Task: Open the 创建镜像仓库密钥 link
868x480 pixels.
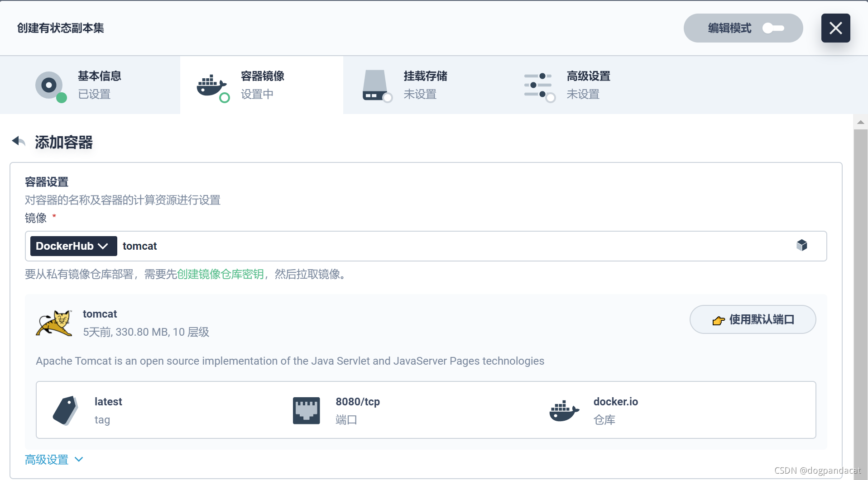Action: [x=220, y=274]
